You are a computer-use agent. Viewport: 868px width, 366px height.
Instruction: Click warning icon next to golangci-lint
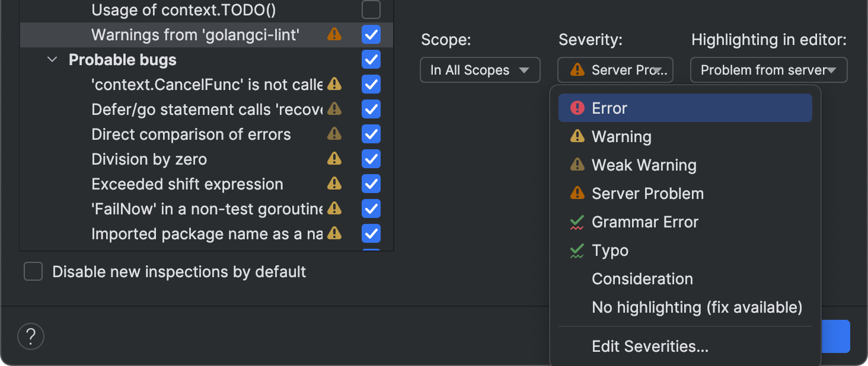[334, 35]
